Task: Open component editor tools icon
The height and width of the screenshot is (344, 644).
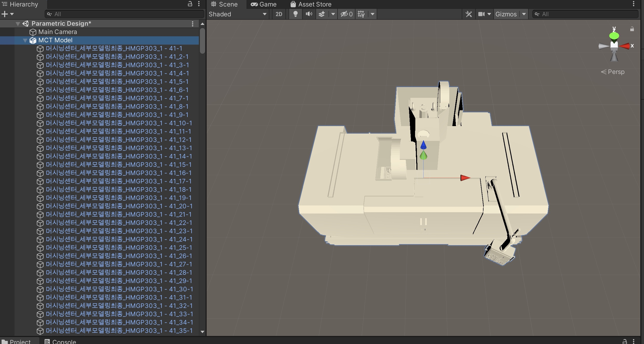Action: tap(468, 14)
